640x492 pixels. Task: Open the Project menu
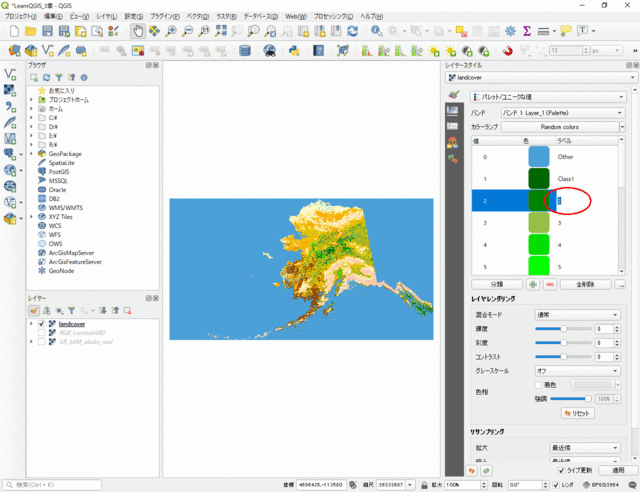20,16
